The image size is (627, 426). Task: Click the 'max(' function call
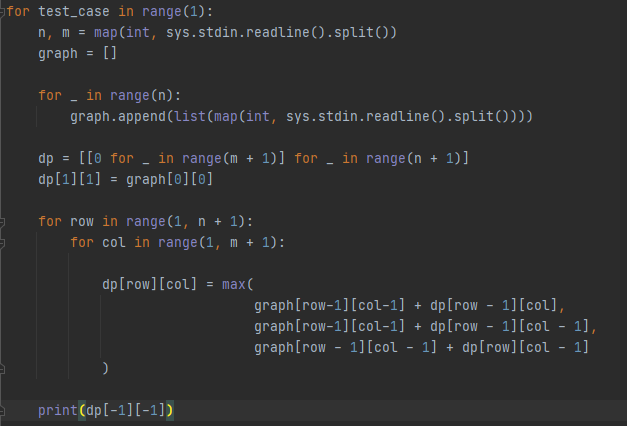[238, 284]
